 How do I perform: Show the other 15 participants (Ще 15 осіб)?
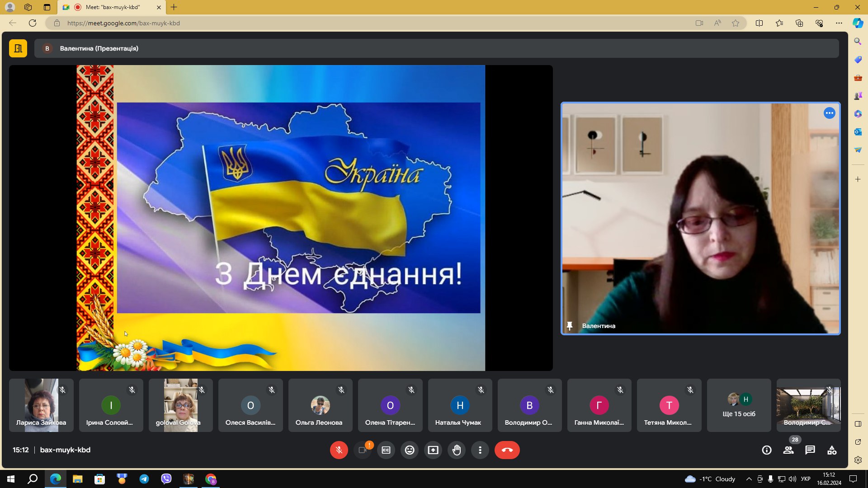click(739, 405)
